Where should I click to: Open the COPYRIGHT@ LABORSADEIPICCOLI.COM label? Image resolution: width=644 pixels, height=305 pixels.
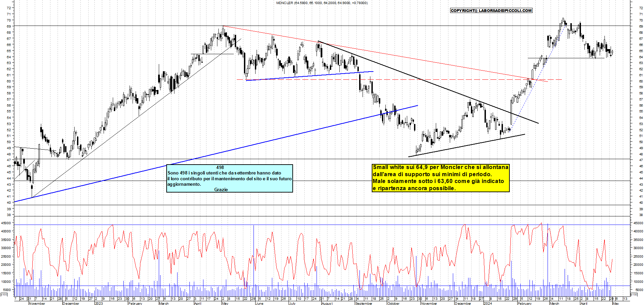[x=491, y=11]
